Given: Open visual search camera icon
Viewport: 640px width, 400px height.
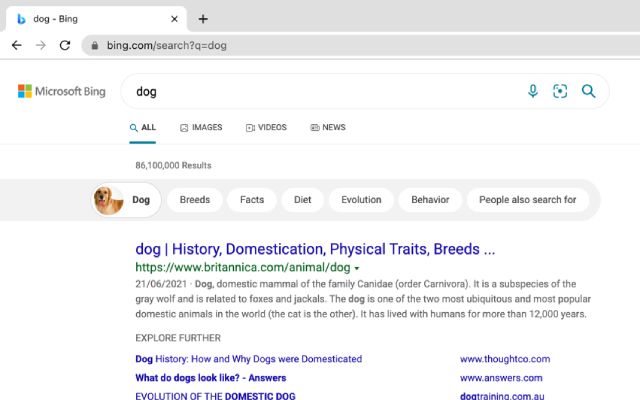Looking at the screenshot, I should [x=560, y=91].
